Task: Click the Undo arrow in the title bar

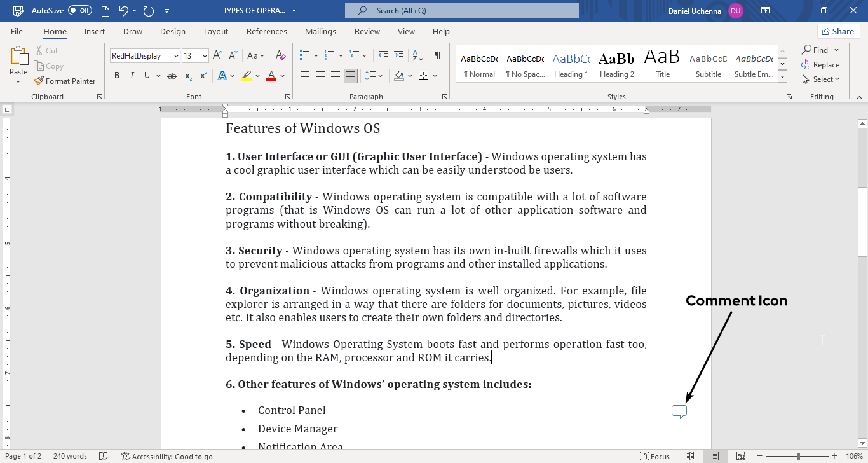Action: pyautogui.click(x=123, y=11)
